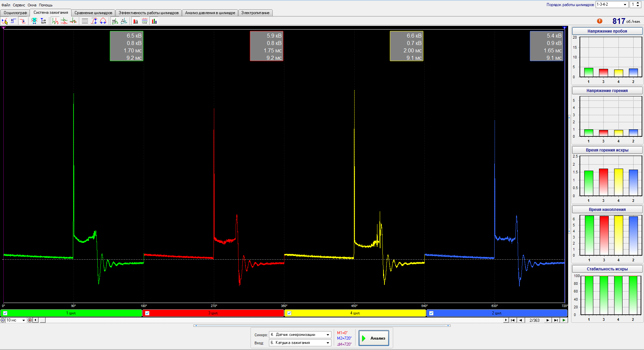Click the colored histogram bars icon
Image resolution: width=644 pixels, height=350 pixels.
(154, 21)
